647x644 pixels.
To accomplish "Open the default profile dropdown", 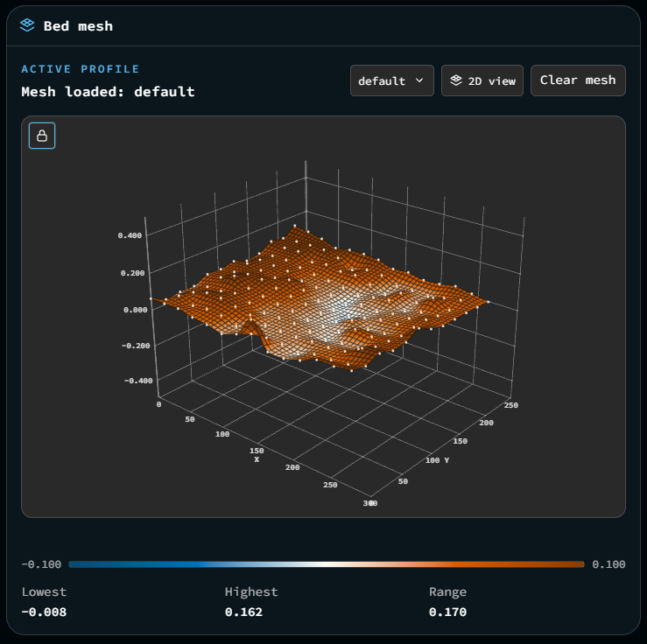I will coord(391,80).
